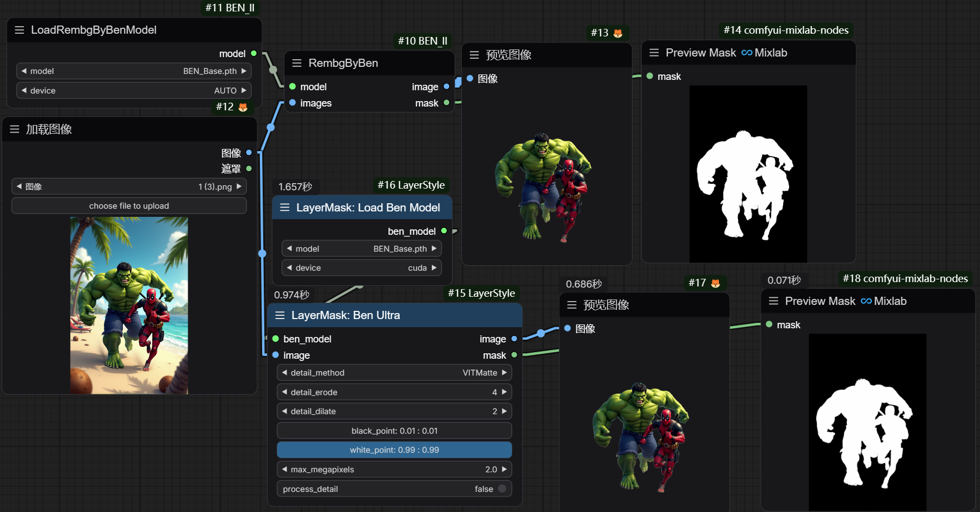Click cutout preview image in lower 预览图像

coord(641,436)
